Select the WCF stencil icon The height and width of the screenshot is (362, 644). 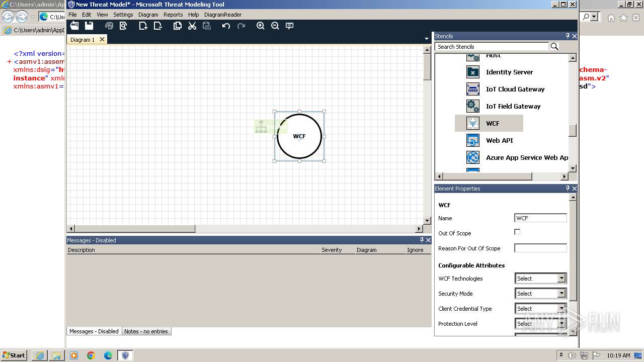pos(473,123)
